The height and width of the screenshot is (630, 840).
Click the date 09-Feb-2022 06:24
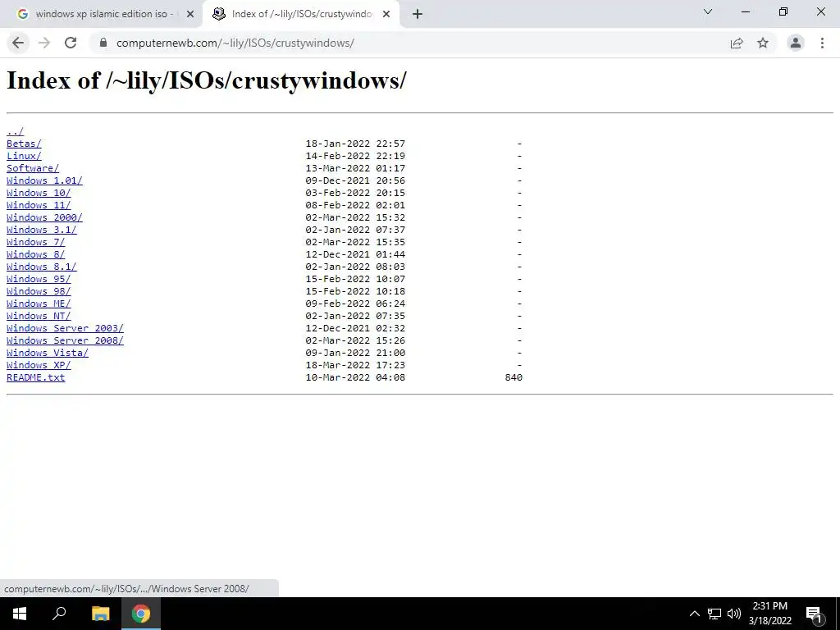[x=355, y=304]
